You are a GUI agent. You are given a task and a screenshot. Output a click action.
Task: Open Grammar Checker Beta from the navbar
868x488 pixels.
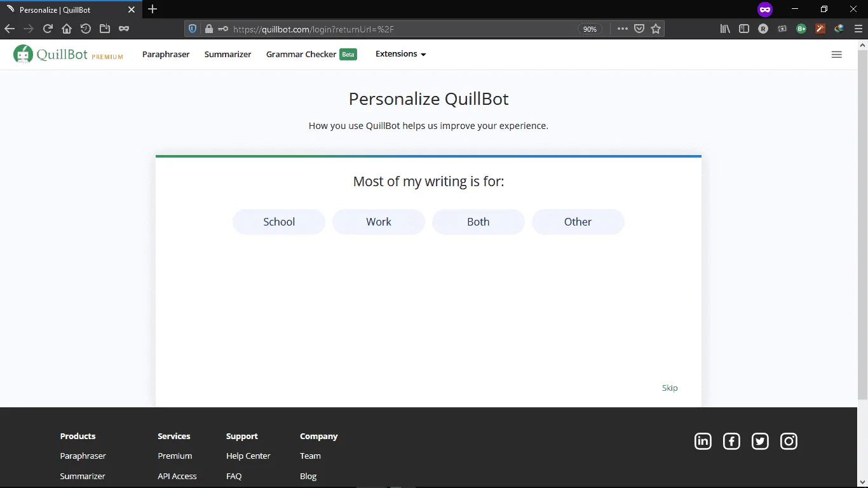click(x=311, y=54)
